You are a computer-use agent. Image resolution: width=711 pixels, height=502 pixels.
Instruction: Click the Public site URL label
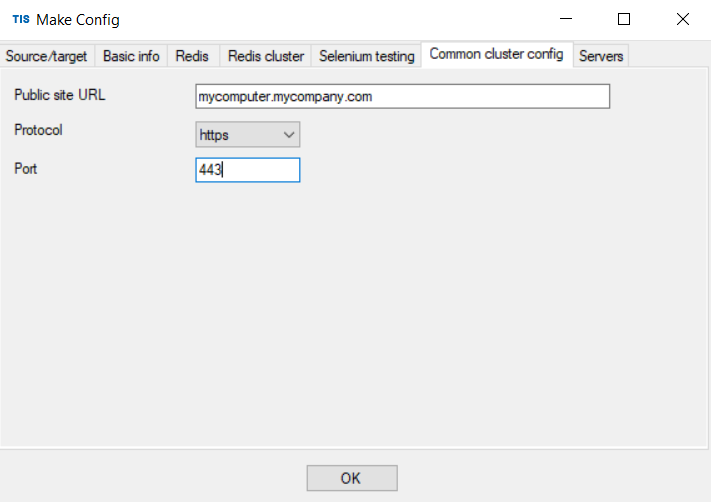pos(60,95)
